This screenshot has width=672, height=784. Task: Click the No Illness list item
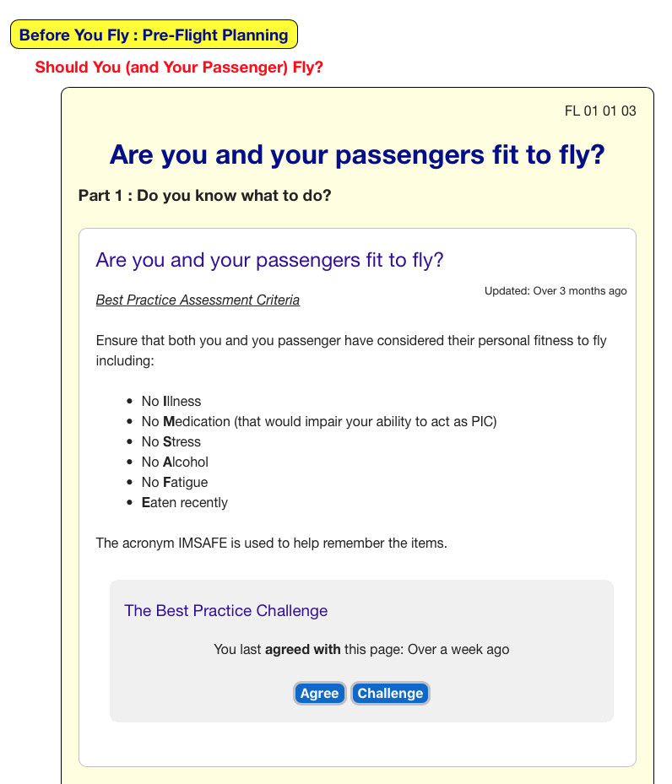[x=171, y=402]
